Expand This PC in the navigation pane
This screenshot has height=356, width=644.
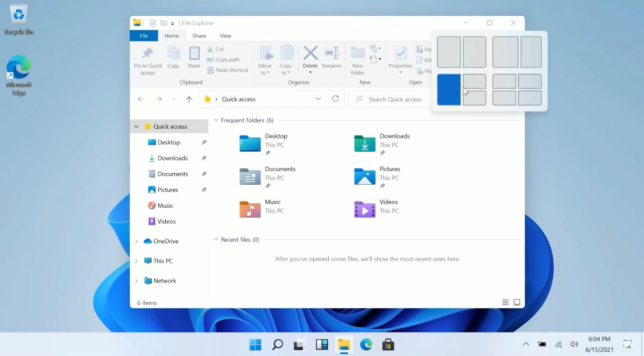click(136, 260)
